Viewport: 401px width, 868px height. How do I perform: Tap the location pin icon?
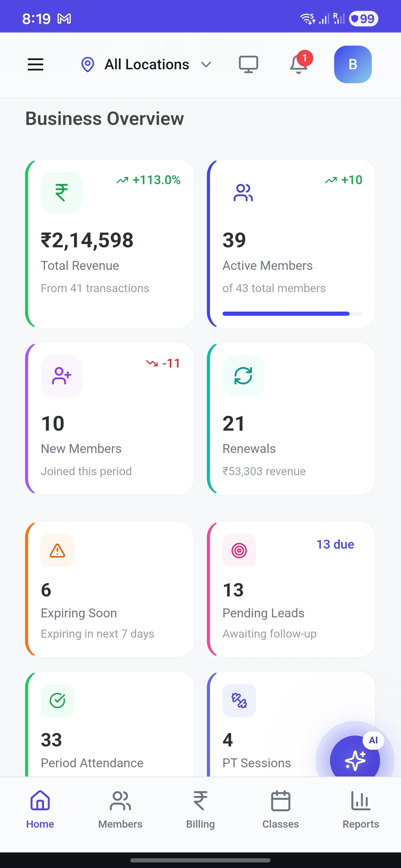pos(88,64)
